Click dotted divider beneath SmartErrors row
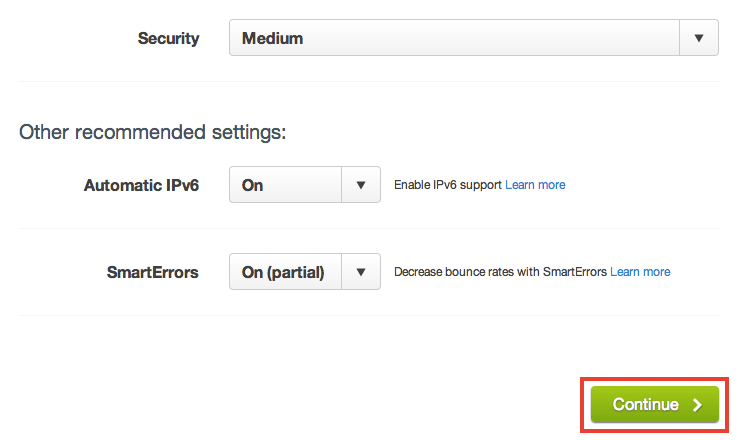The height and width of the screenshot is (440, 740). click(x=369, y=315)
